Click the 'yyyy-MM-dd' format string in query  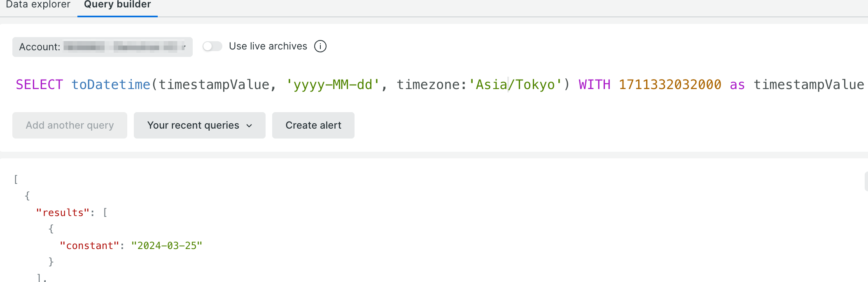click(x=333, y=85)
